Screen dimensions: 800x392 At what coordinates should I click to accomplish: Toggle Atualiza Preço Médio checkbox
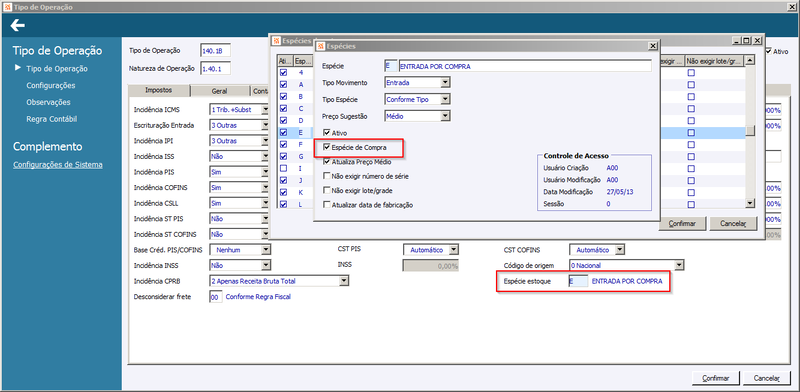(327, 162)
